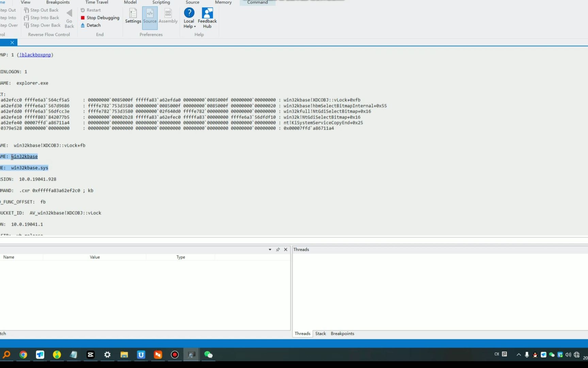Open the Model ribbon tab
The image size is (588, 368).
(x=130, y=2)
